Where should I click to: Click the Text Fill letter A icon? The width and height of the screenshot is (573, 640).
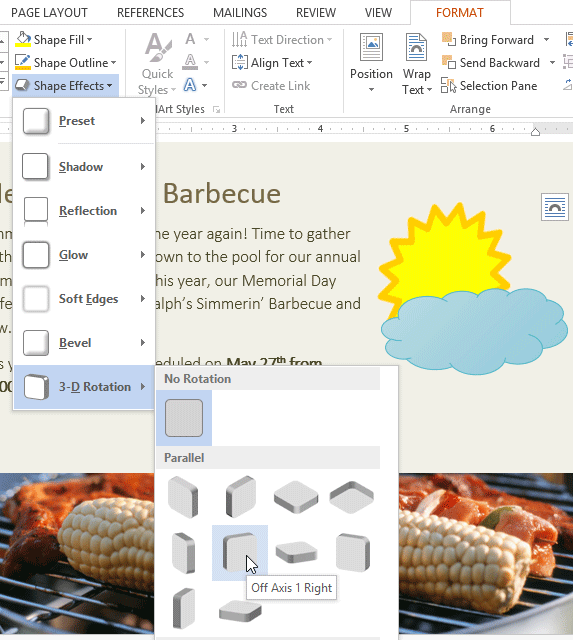tap(190, 39)
